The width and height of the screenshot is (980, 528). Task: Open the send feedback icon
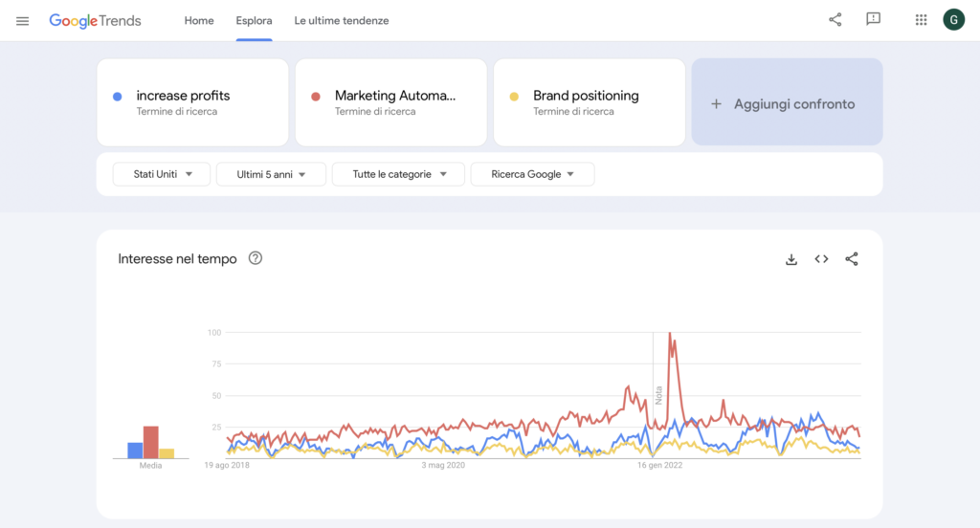[x=873, y=20]
